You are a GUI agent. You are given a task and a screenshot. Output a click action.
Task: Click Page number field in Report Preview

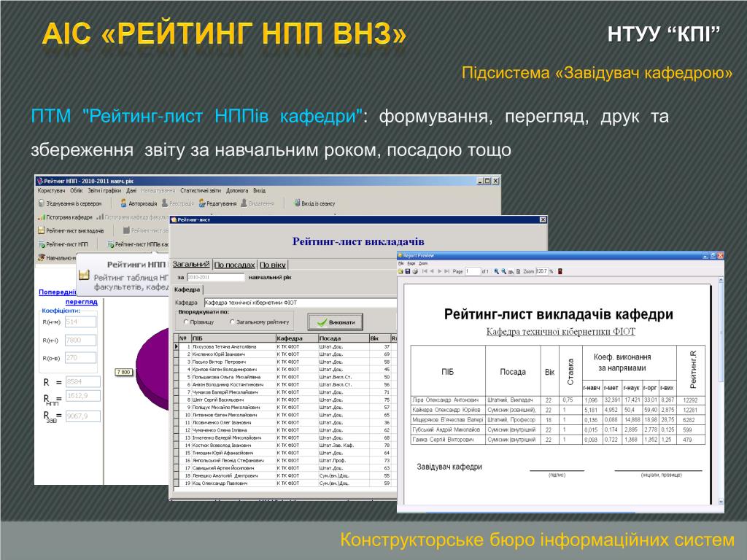click(x=473, y=271)
